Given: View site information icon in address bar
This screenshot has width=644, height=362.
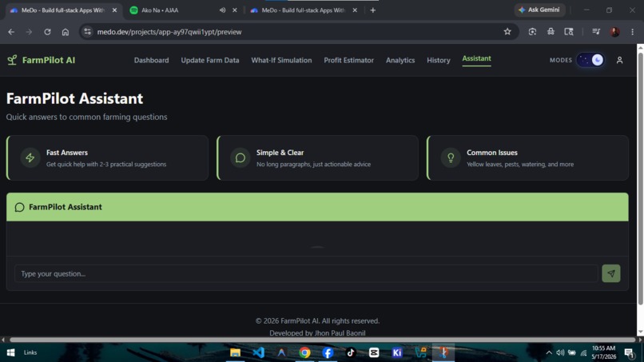Looking at the screenshot, I should 87,32.
